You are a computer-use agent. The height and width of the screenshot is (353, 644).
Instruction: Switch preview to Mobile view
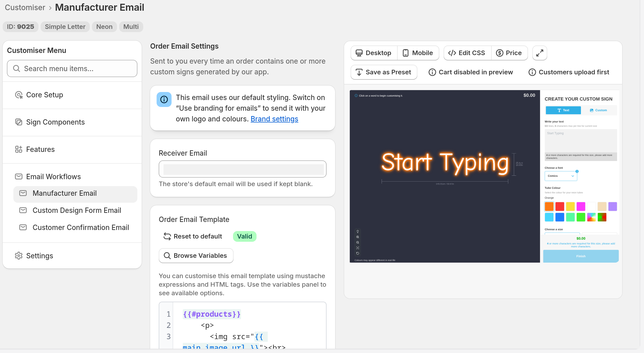[418, 53]
